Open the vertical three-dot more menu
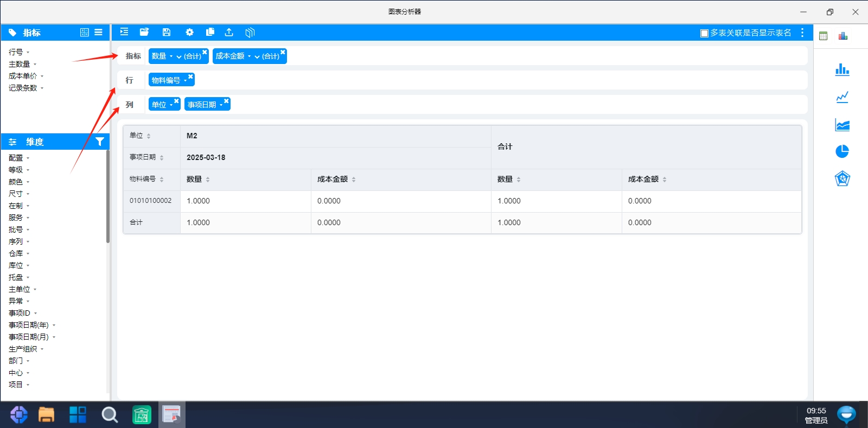868x428 pixels. click(x=802, y=33)
